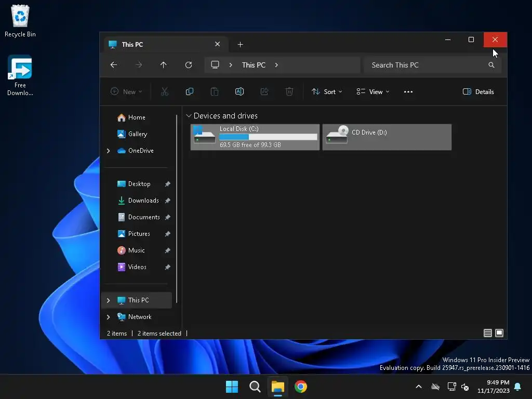Open Home in navigation pane
The height and width of the screenshot is (399, 532).
pyautogui.click(x=136, y=117)
